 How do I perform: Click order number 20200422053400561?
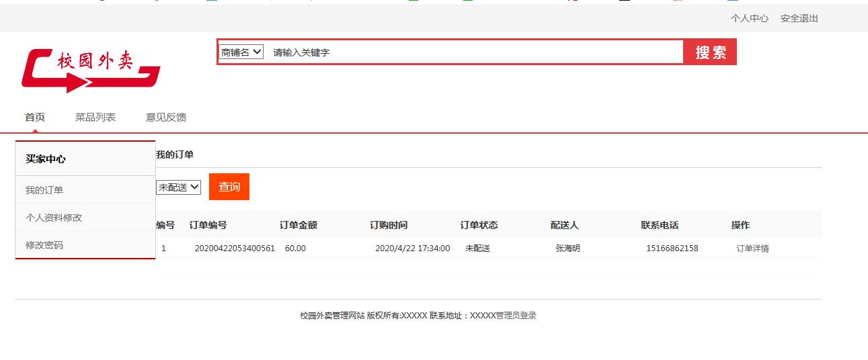coord(235,249)
